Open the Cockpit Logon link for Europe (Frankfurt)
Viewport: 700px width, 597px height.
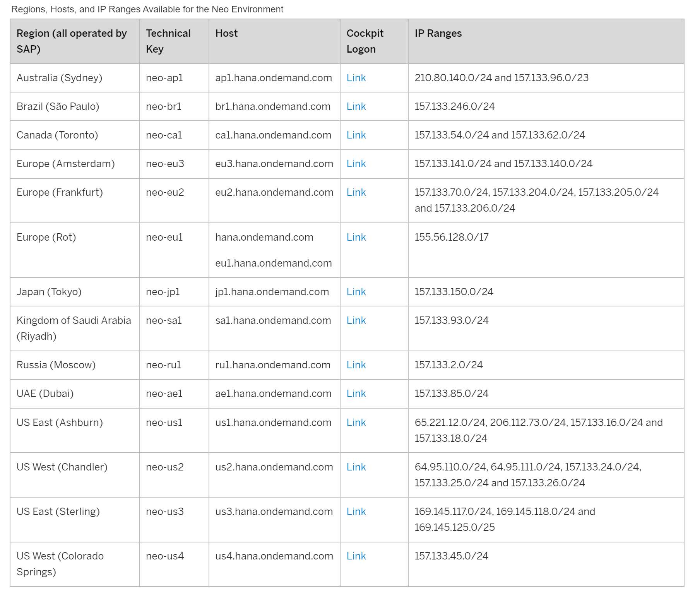(x=356, y=192)
